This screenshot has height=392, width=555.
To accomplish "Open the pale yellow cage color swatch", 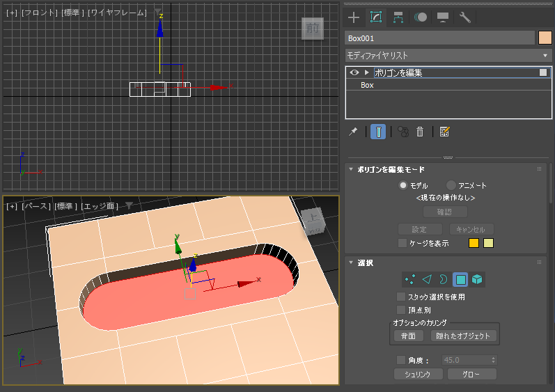I will click(488, 243).
